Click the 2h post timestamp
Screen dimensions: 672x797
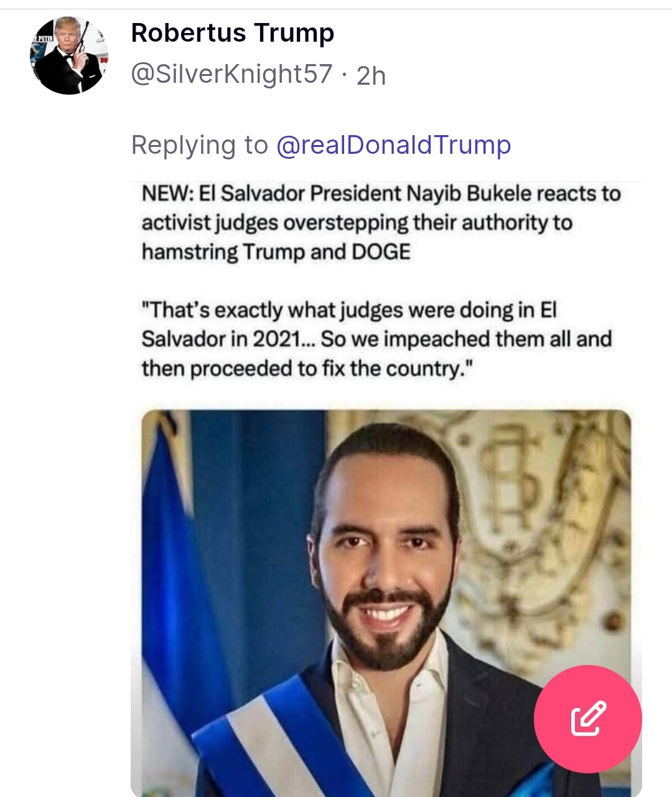[x=371, y=76]
